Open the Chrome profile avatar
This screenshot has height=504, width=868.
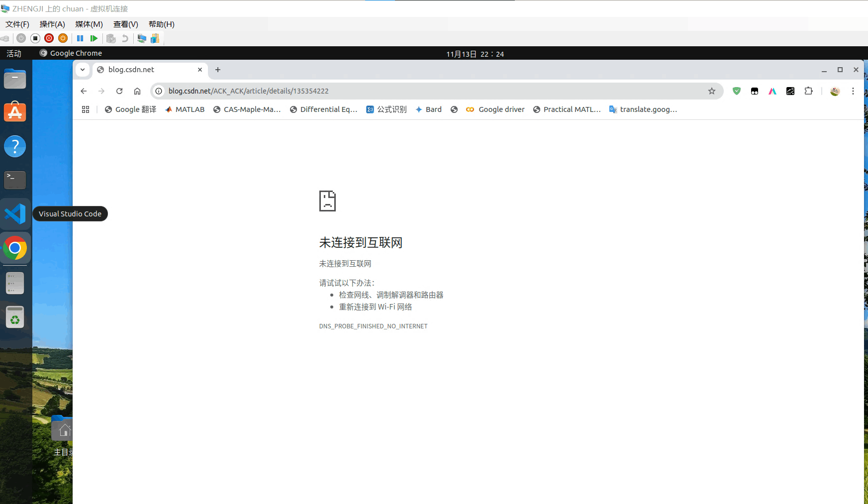(x=835, y=91)
